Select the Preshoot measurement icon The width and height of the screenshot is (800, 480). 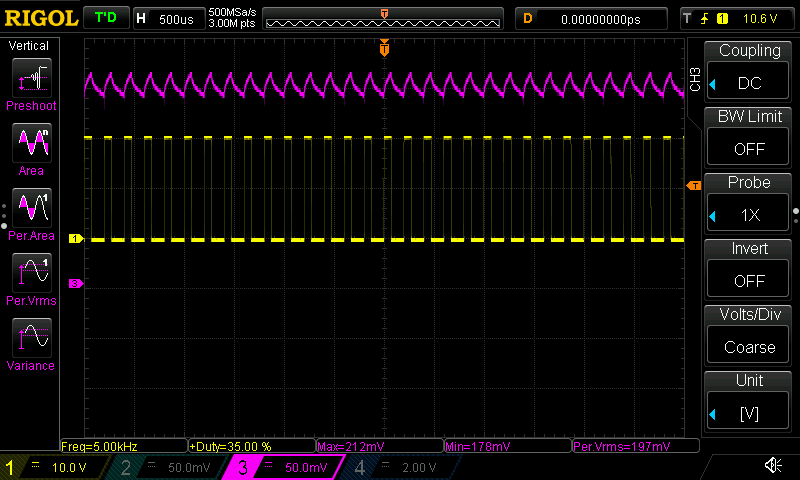tap(32, 78)
